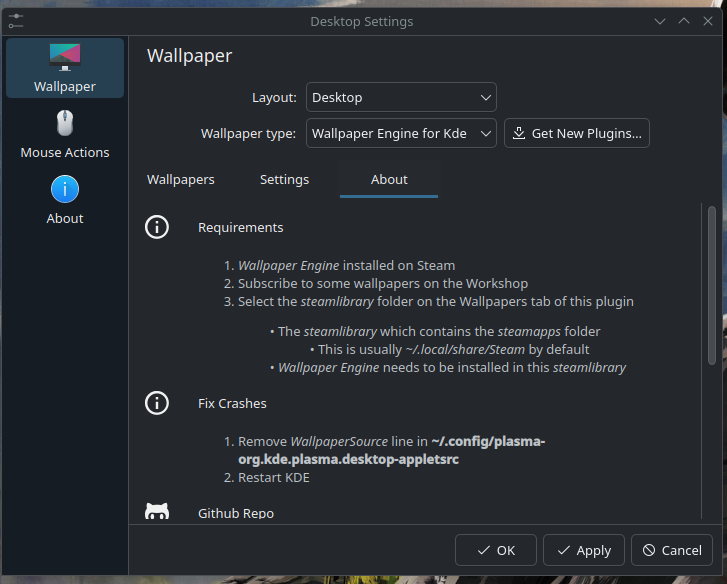727x584 pixels.
Task: Switch to the Settings tab
Action: click(x=284, y=180)
